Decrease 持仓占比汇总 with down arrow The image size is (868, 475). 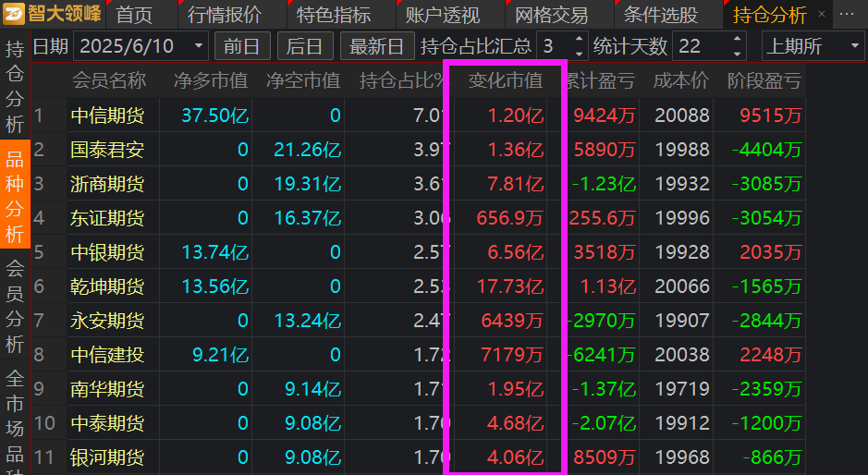click(x=579, y=54)
